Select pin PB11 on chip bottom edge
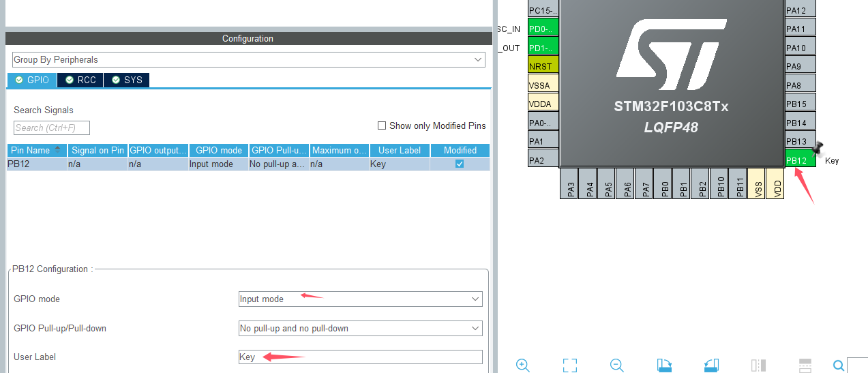 (738, 183)
